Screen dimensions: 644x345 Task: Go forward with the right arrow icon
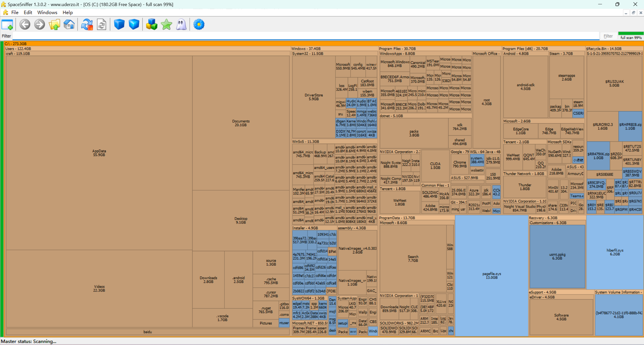pyautogui.click(x=40, y=24)
